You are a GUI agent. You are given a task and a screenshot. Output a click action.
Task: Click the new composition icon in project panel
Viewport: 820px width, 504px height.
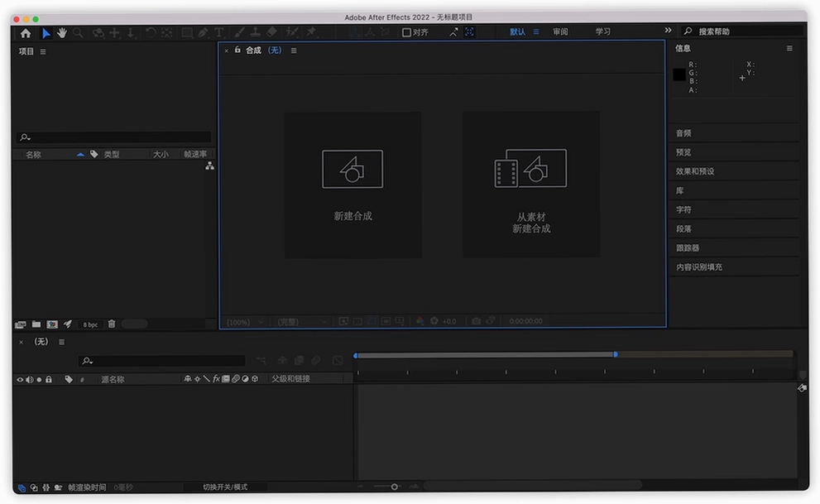pos(52,324)
